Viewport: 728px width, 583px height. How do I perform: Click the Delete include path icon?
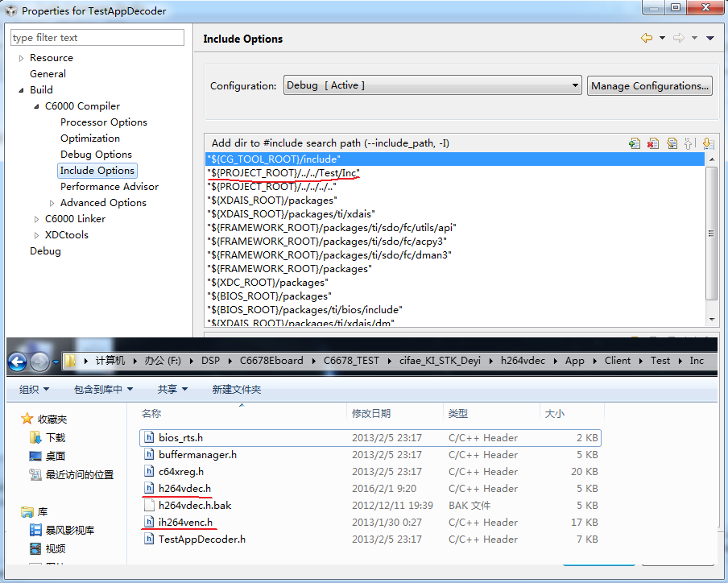(653, 143)
